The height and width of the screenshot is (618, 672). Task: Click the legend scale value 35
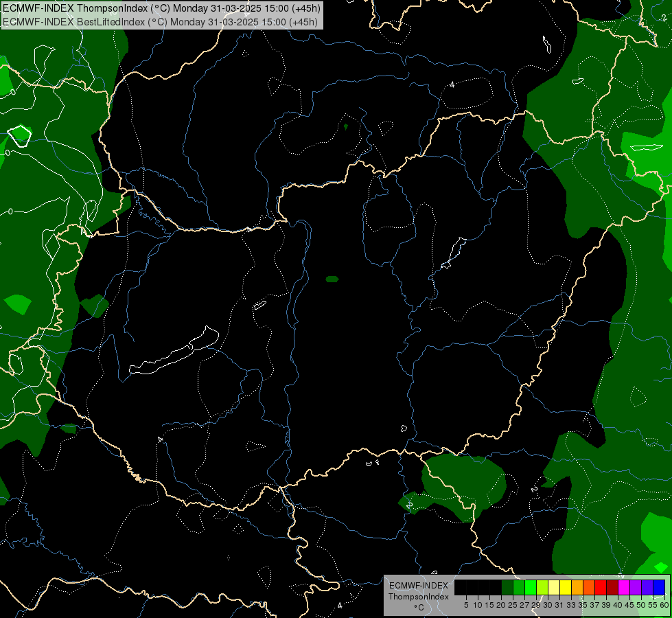click(x=583, y=605)
